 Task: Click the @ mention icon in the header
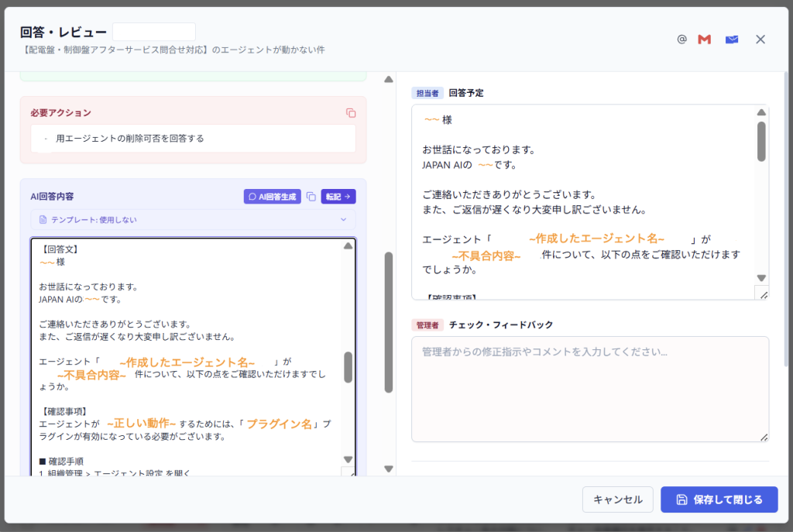681,39
